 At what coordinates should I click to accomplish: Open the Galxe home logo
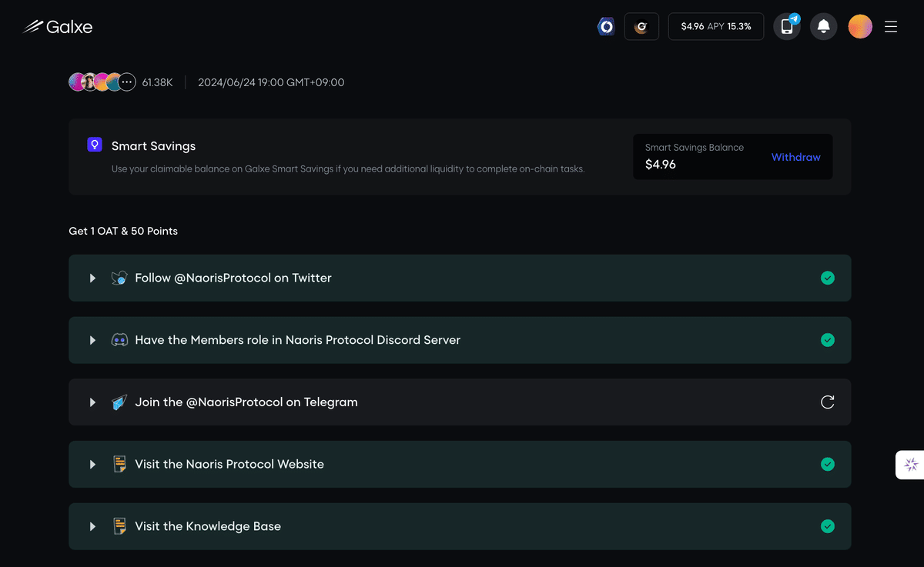[x=58, y=27]
